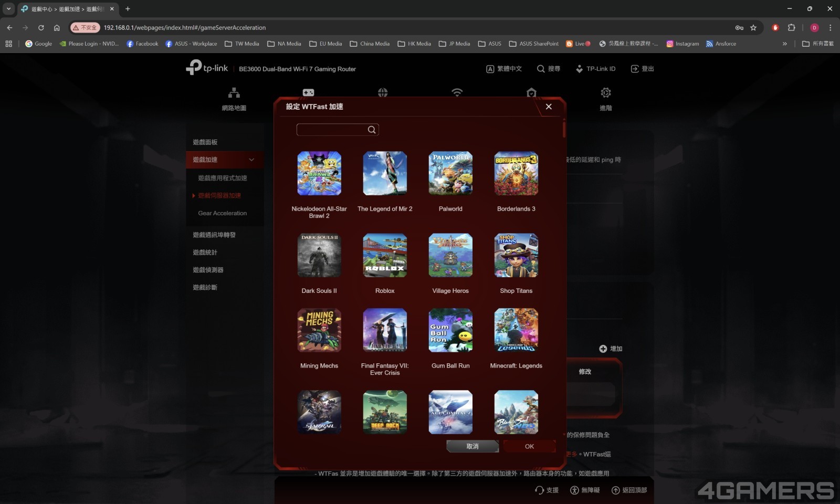840x504 pixels.
Task: Collapse the 遊戲加速 sidebar section
Action: (225, 160)
